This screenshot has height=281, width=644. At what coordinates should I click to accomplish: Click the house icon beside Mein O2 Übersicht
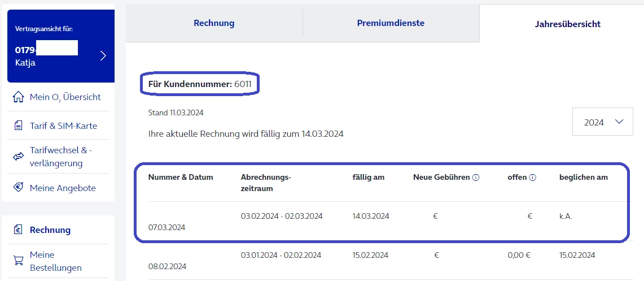(19, 97)
